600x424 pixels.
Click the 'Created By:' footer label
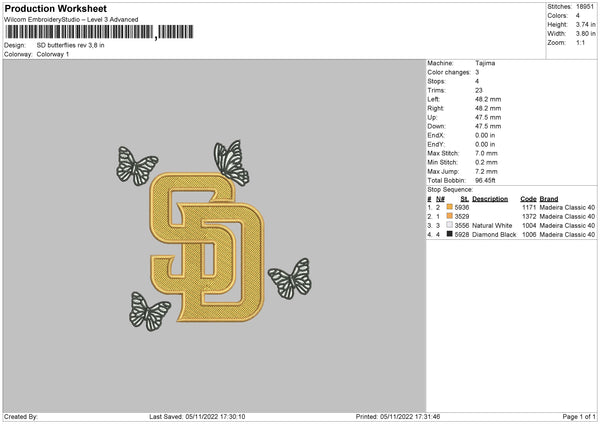21,417
